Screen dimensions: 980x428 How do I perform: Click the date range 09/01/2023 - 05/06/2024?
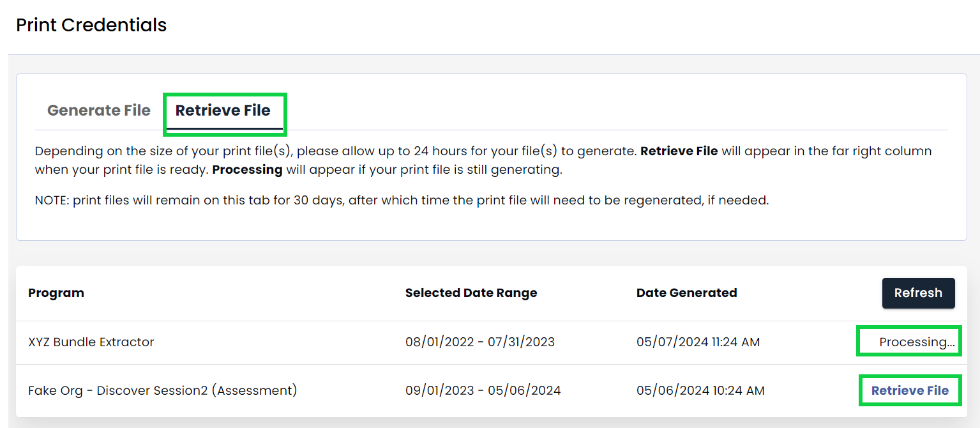pos(479,390)
